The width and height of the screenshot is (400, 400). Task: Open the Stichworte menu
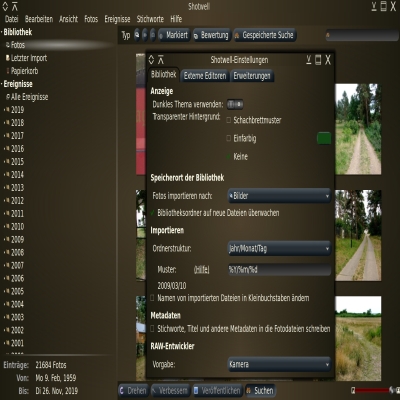click(x=150, y=19)
